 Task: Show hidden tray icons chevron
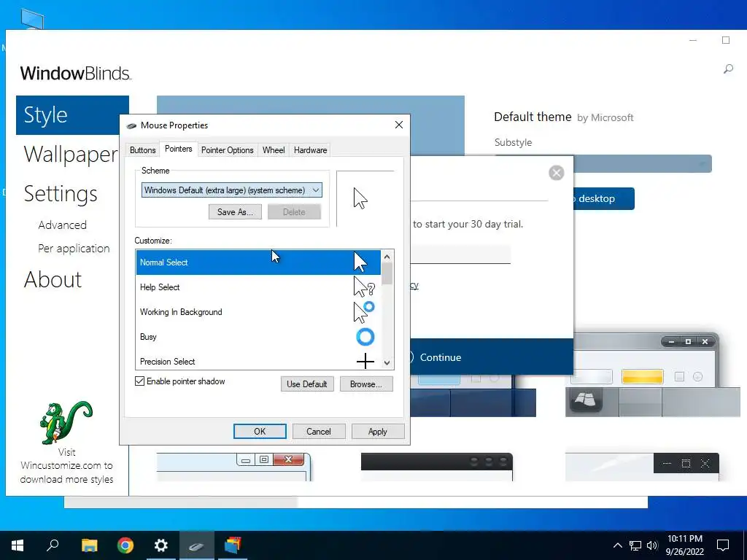coord(617,545)
